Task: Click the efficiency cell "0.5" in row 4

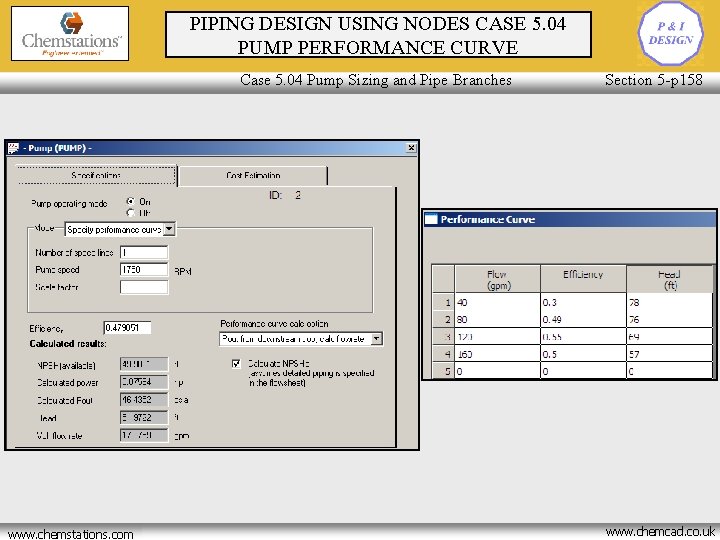Action: pyautogui.click(x=583, y=354)
